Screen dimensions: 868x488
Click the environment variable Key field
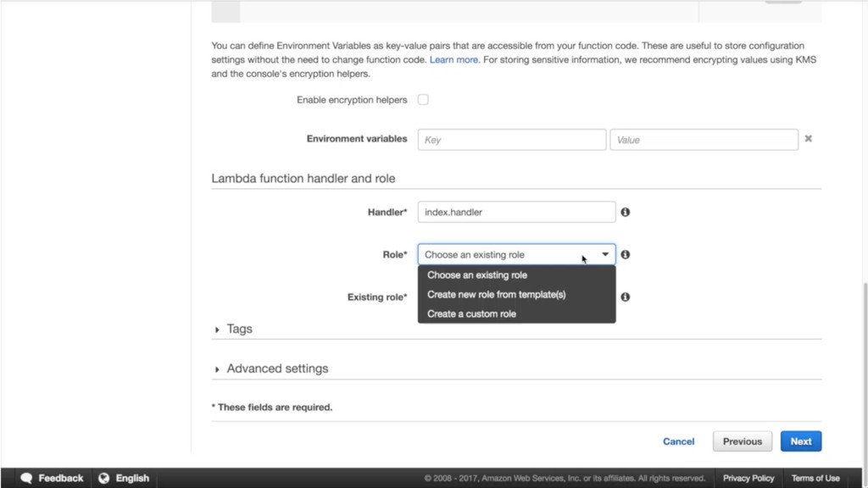tap(511, 140)
